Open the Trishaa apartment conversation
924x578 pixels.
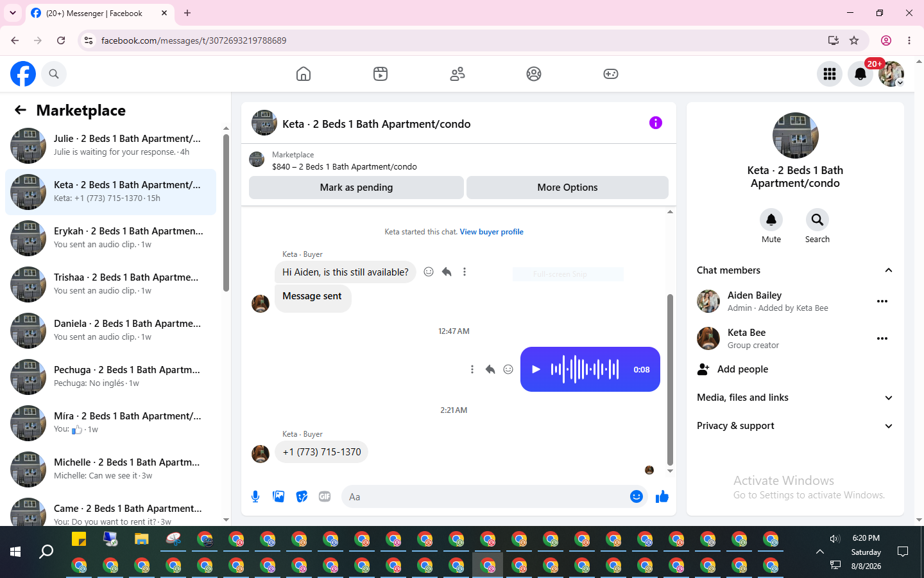(x=110, y=285)
